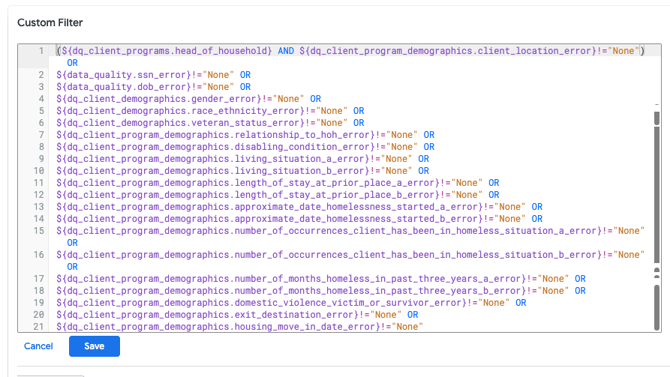The width and height of the screenshot is (670, 377).
Task: Click gender_error expression on line 4
Action: pos(180,99)
